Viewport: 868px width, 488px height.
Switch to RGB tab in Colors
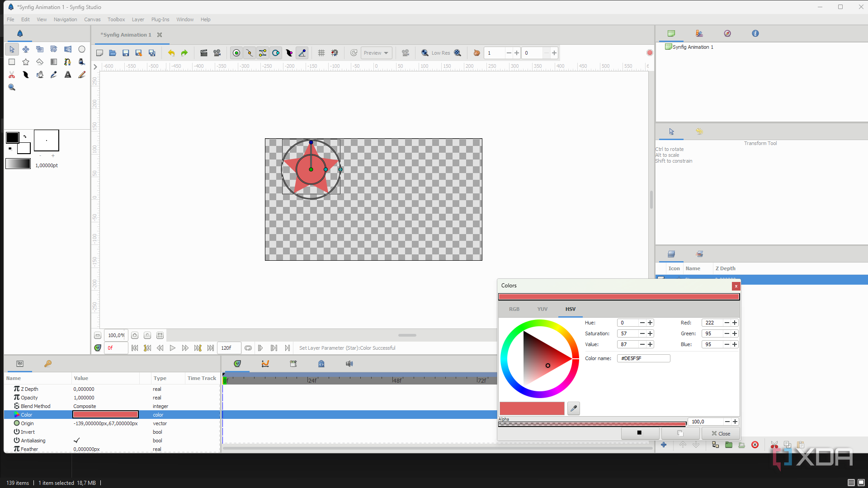coord(514,309)
